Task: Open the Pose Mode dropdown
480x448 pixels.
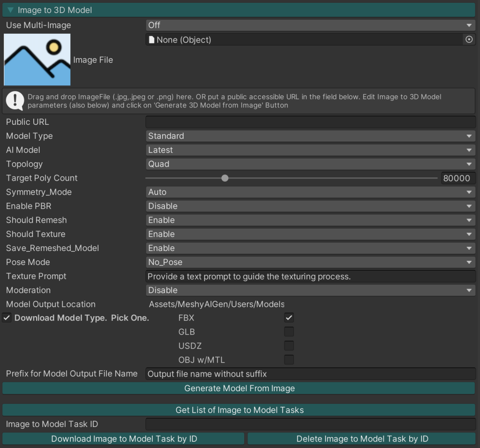Action: pos(310,262)
